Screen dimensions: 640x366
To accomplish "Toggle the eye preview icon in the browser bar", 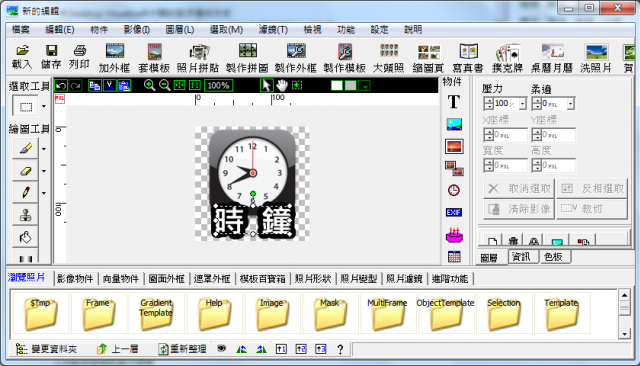I will pos(222,348).
